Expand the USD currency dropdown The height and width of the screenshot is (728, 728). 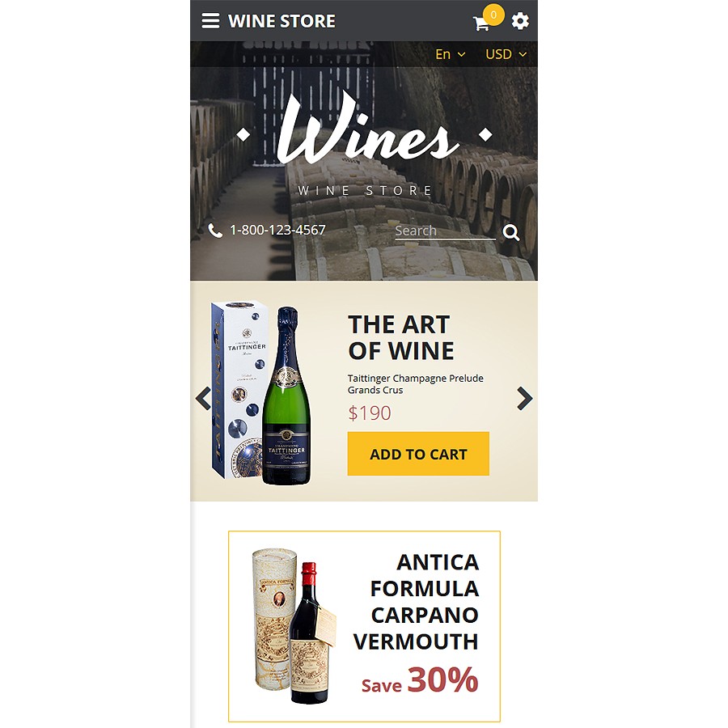[x=506, y=54]
